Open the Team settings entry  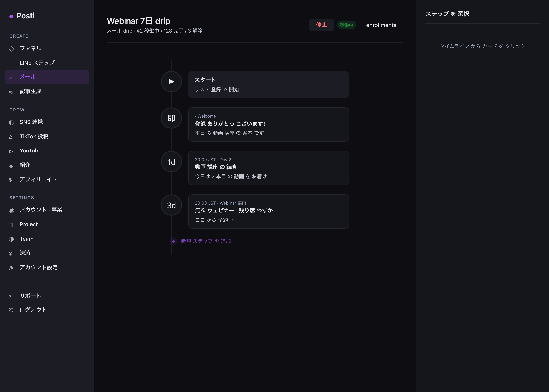47,239
